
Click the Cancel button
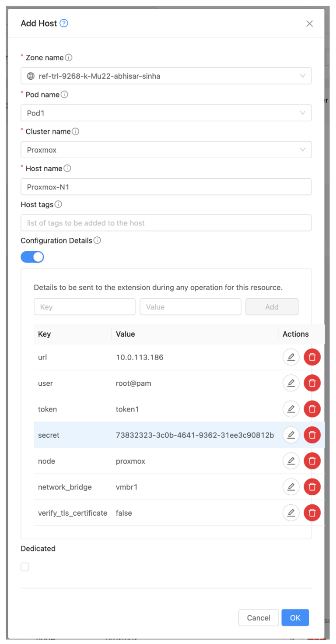[259, 618]
